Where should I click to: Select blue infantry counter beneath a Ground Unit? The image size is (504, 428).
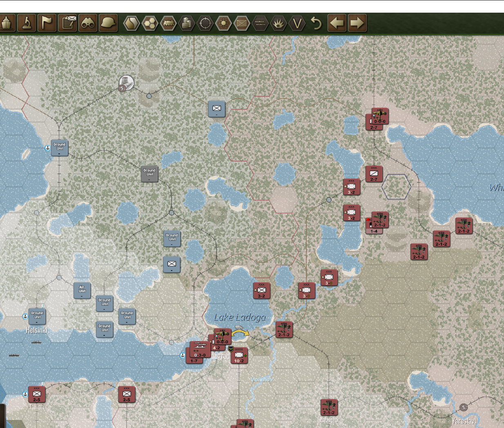(172, 264)
